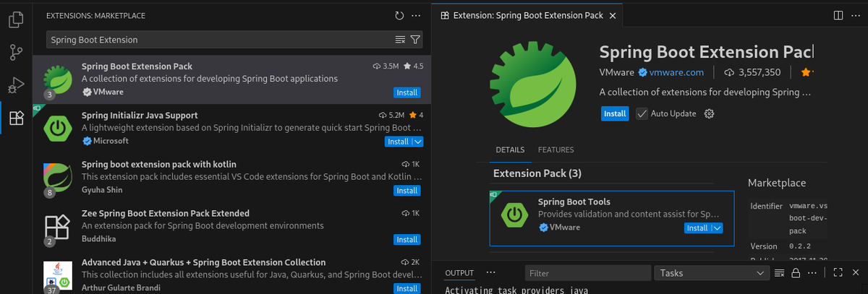Click publisher name 'Gyuha Shin'
Viewport: 868px width, 294px height.
tap(102, 190)
